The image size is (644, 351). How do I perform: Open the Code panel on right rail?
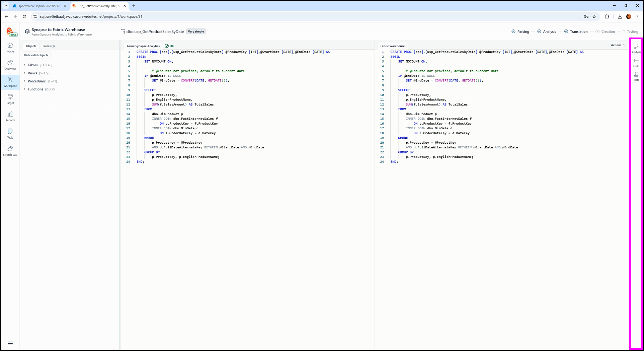(636, 63)
